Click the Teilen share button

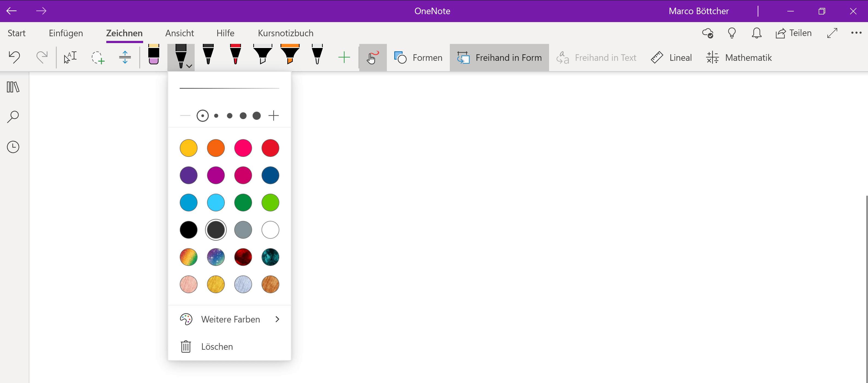(793, 33)
